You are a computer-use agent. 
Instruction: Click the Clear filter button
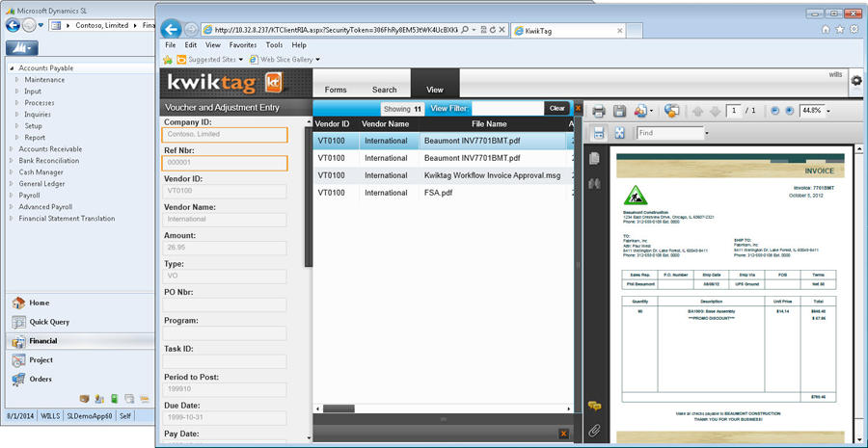click(x=556, y=109)
